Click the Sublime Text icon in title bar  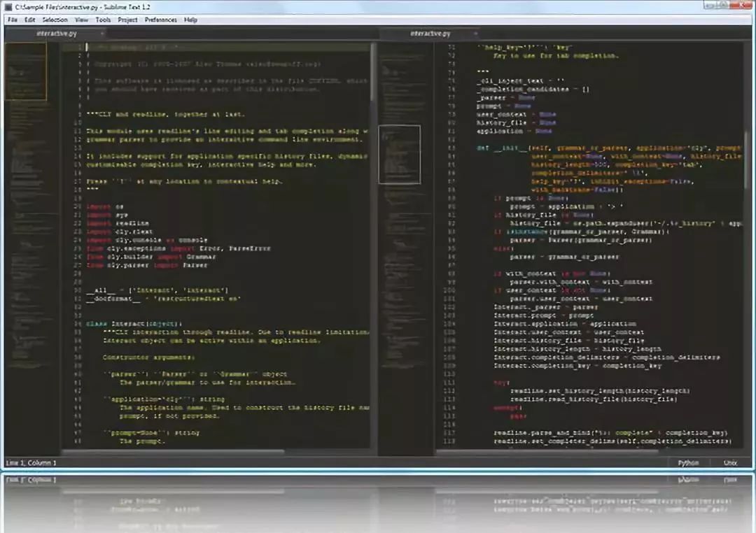point(8,7)
